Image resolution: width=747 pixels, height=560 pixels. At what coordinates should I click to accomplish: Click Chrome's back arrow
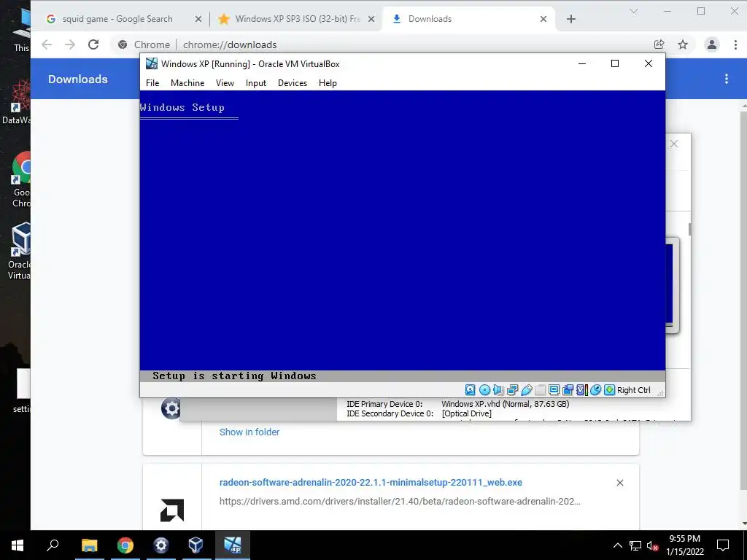tap(47, 44)
